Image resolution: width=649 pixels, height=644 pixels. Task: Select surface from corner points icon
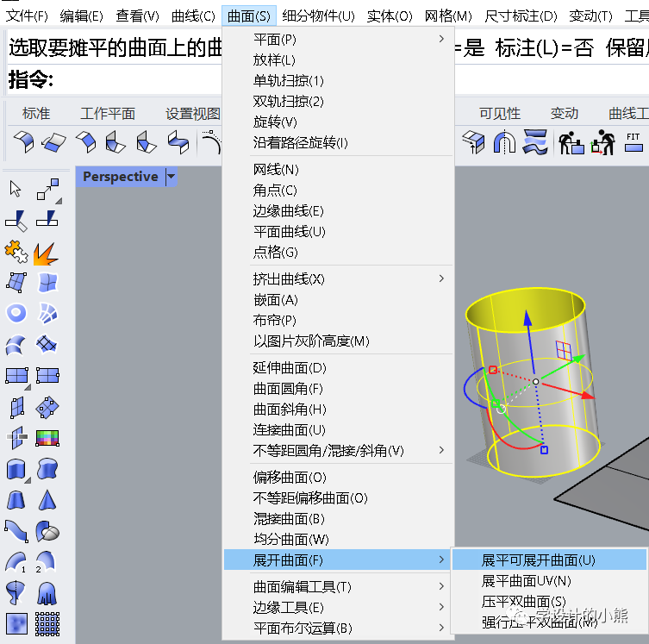16,282
